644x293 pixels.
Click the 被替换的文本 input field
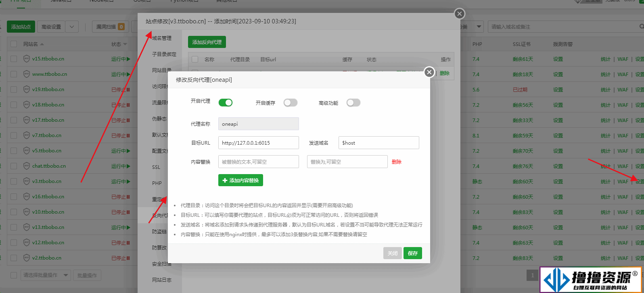pos(259,162)
